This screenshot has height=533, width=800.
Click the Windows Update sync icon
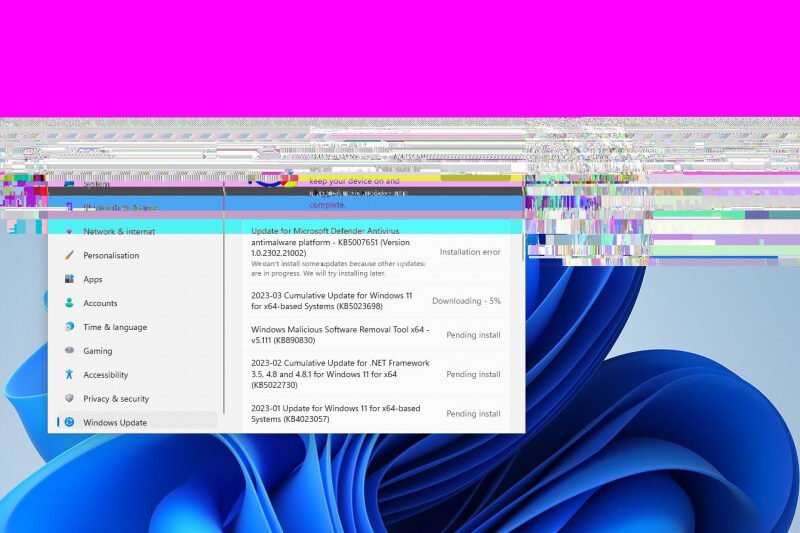[69, 422]
